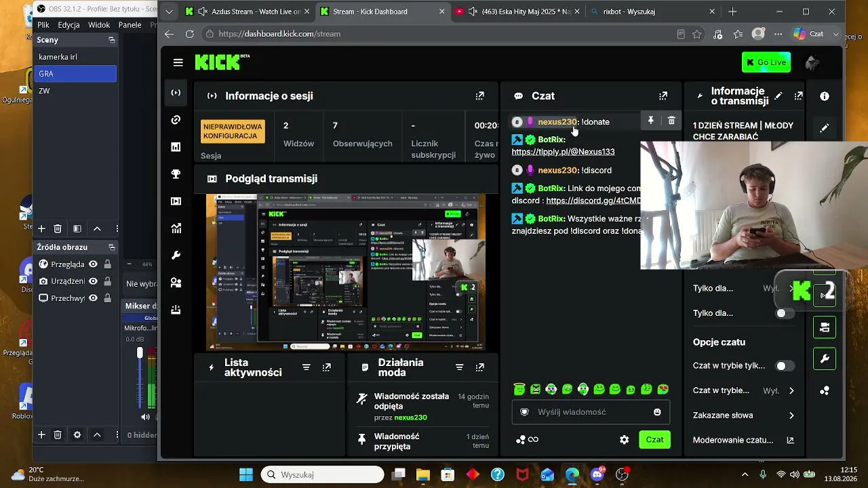Click the NIEPRAWIDŁOWA KONFIGURACJA warning badge

[233, 131]
